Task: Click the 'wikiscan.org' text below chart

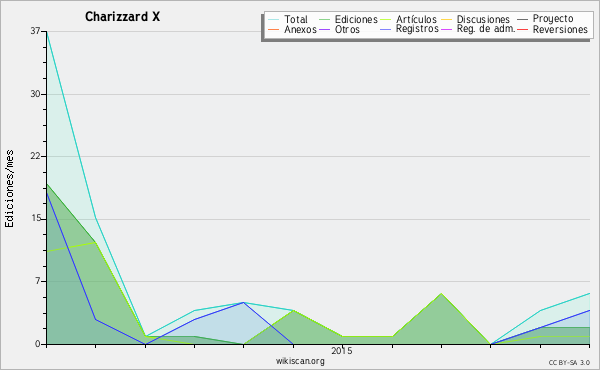Action: click(300, 361)
